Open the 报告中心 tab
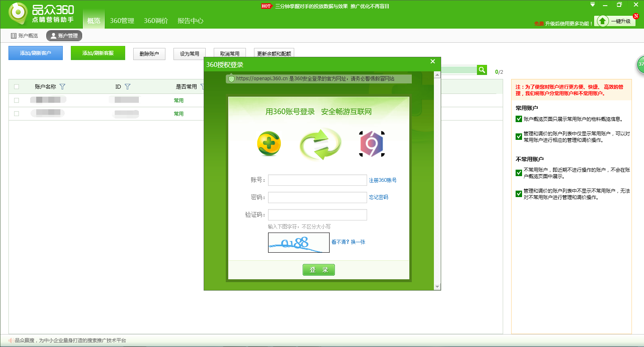Image resolution: width=644 pixels, height=347 pixels. (x=190, y=21)
